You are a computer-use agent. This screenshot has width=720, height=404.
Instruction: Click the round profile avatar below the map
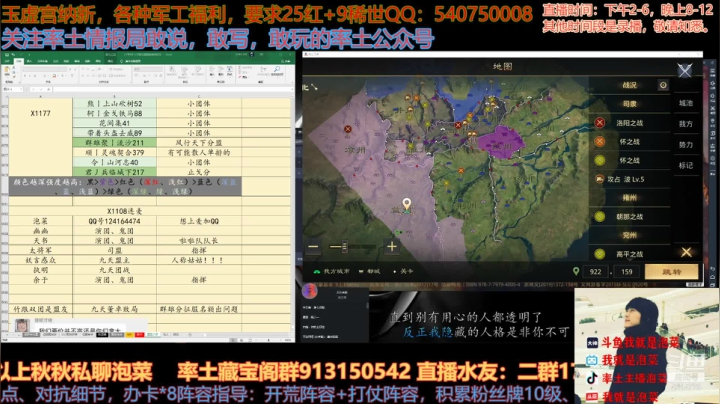coord(309,291)
